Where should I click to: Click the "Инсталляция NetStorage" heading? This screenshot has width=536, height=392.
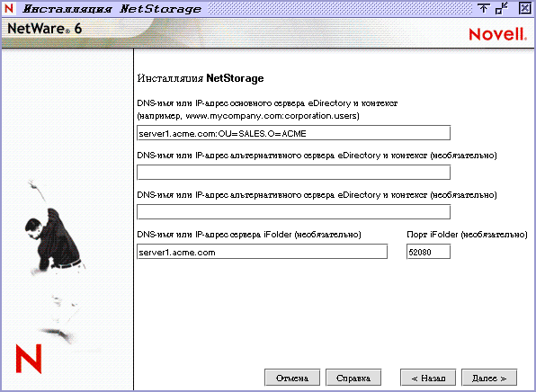click(x=201, y=78)
